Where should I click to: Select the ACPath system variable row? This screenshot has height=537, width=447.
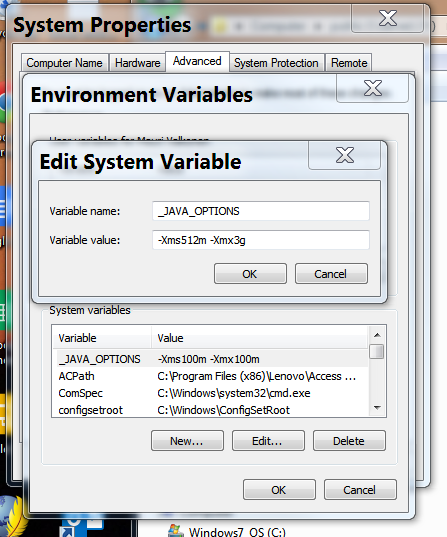(210, 376)
